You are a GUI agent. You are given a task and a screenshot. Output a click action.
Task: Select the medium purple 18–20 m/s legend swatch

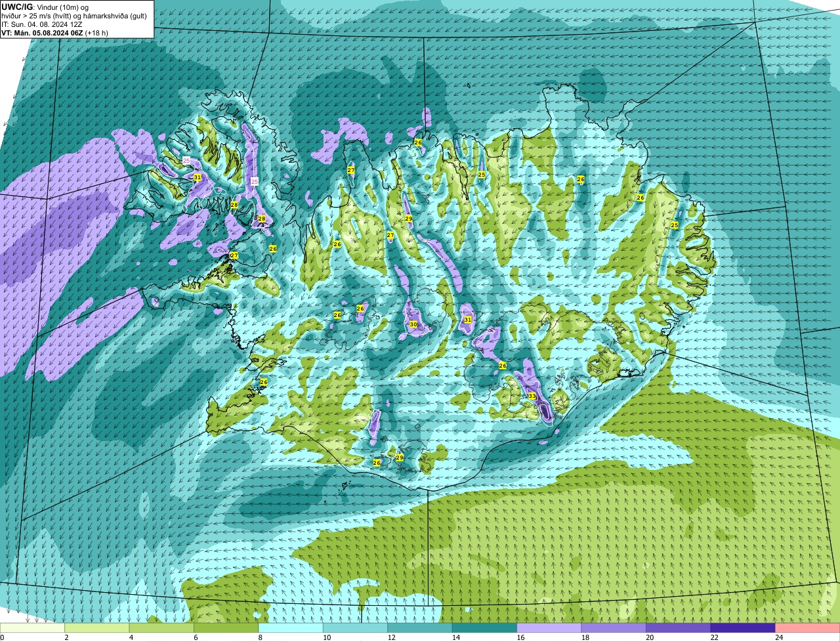coord(614,628)
